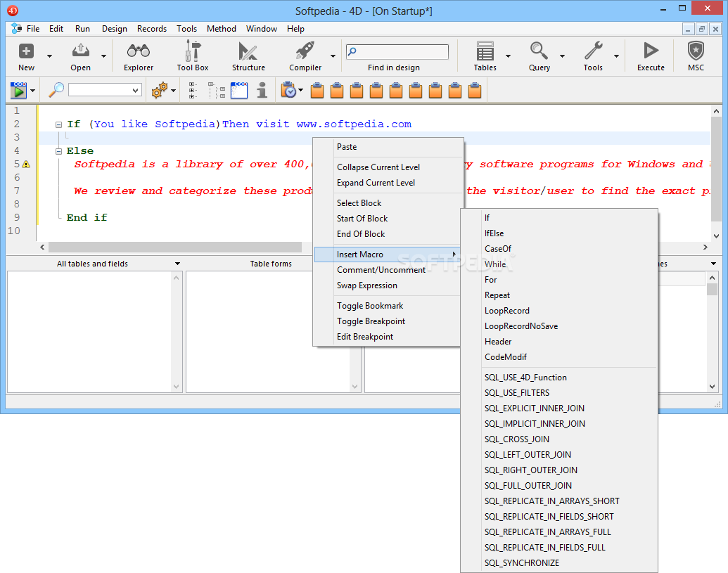The height and width of the screenshot is (573, 728).
Task: Expand the Query dropdown arrow
Action: pyautogui.click(x=562, y=56)
